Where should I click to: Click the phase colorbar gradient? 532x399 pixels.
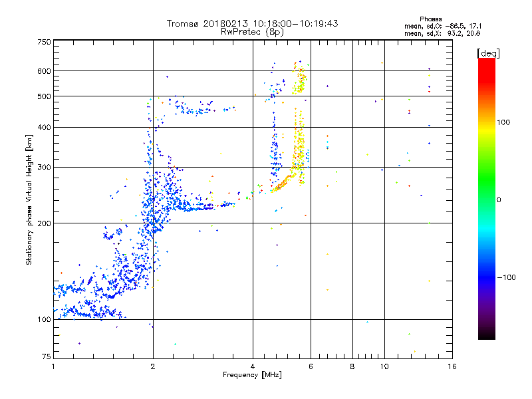487,198
